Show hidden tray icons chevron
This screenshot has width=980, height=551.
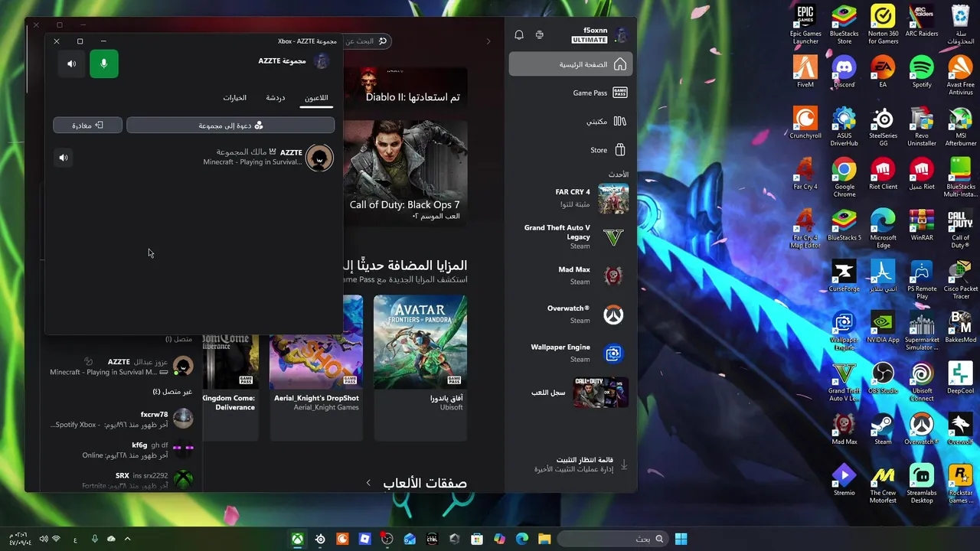128,540
